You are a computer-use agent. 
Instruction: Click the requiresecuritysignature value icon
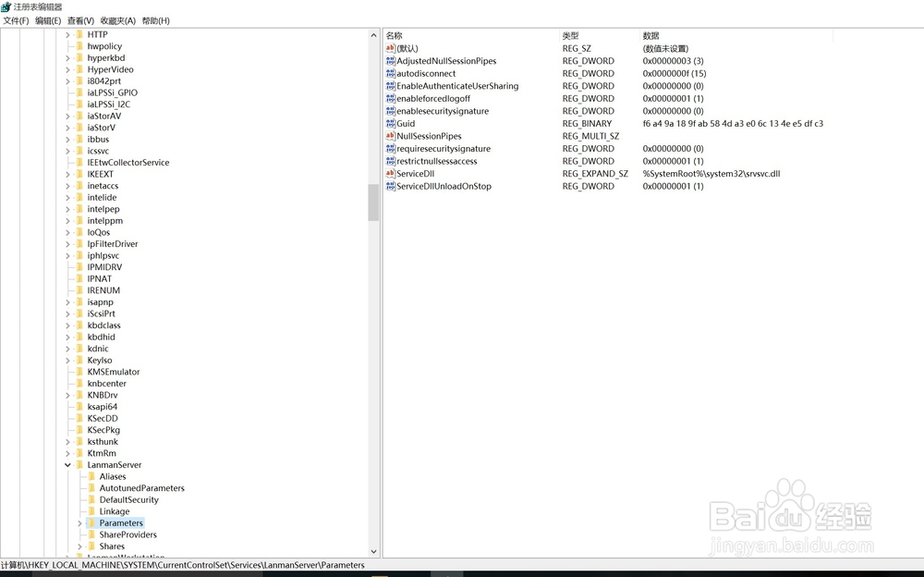point(390,149)
